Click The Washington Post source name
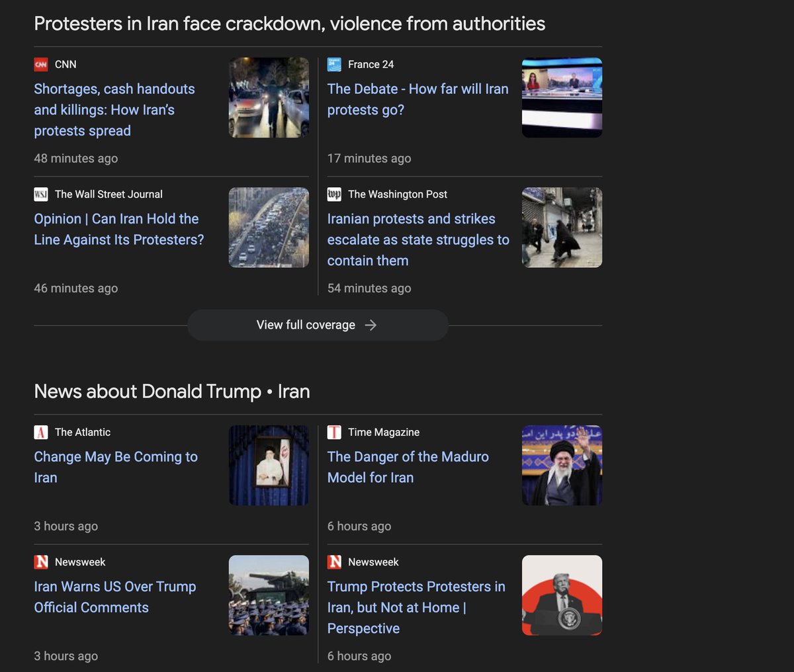Image resolution: width=794 pixels, height=672 pixels. (398, 194)
